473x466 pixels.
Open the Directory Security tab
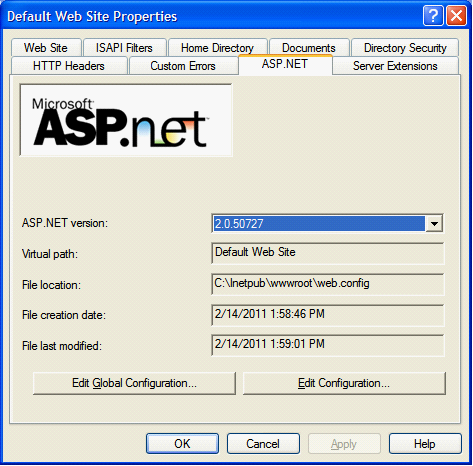(x=405, y=48)
